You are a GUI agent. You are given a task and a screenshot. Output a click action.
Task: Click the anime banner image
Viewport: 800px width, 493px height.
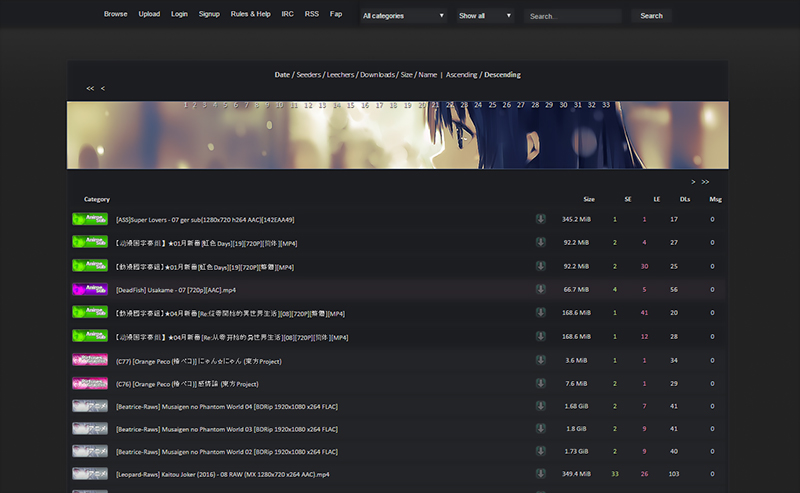397,135
